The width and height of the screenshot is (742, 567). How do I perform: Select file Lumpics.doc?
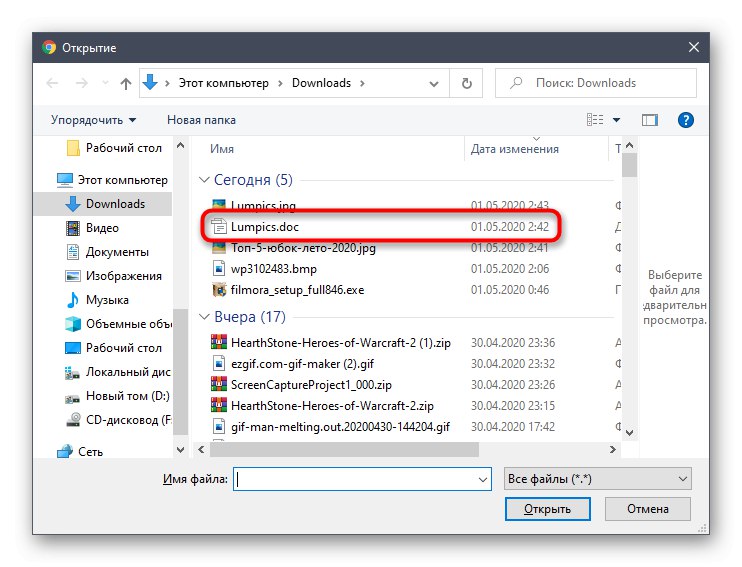pyautogui.click(x=265, y=227)
